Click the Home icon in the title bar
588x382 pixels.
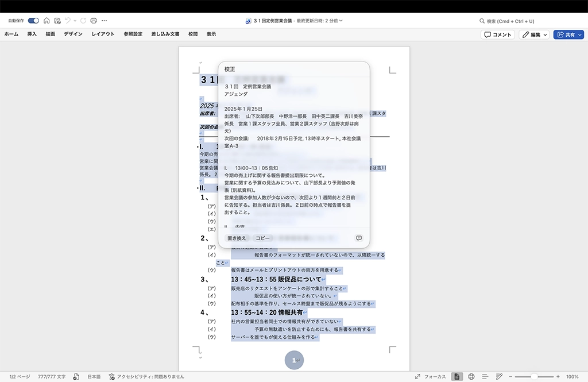(x=47, y=21)
